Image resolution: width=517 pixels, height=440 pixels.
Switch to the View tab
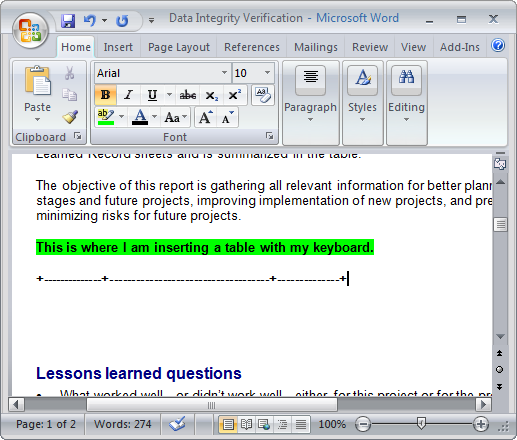[x=413, y=47]
